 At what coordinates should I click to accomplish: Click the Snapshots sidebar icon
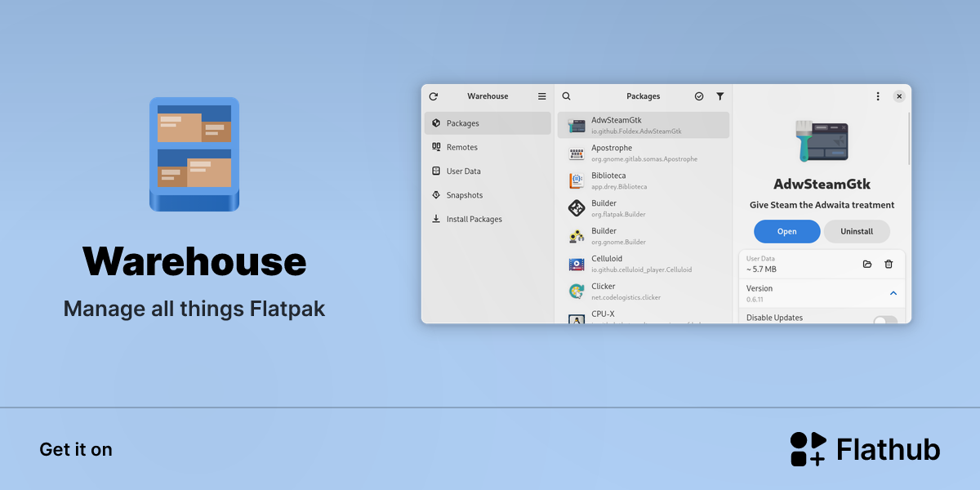tap(436, 195)
